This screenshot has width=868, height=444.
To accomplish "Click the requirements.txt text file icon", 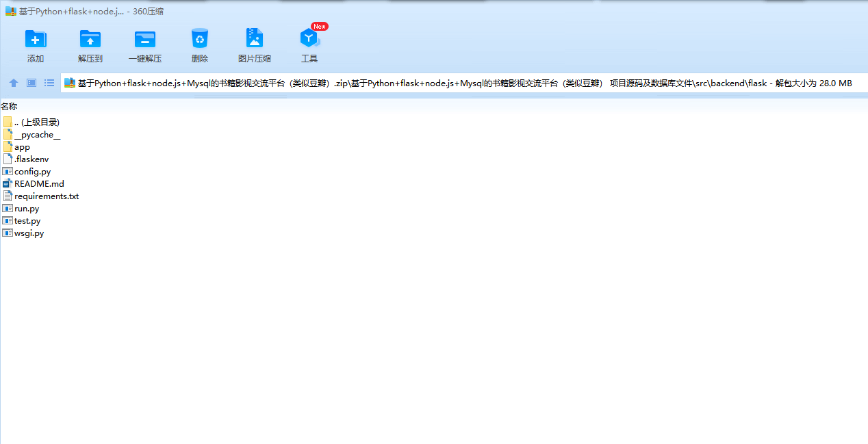I will point(8,196).
